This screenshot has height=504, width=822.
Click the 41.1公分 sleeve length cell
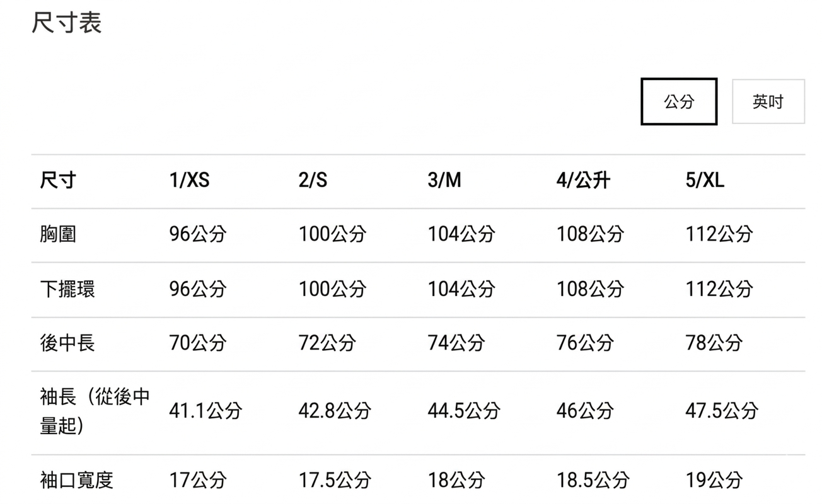click(x=205, y=411)
